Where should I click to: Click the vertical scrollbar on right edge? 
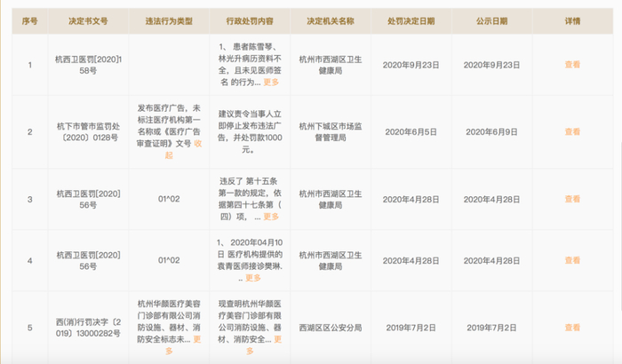pos(620,226)
